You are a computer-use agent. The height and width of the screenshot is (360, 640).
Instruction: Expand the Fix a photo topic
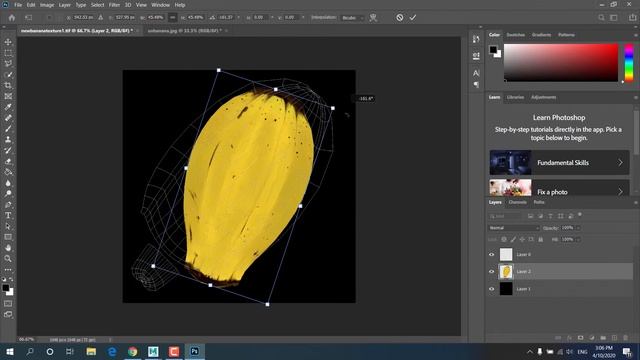[x=559, y=188]
